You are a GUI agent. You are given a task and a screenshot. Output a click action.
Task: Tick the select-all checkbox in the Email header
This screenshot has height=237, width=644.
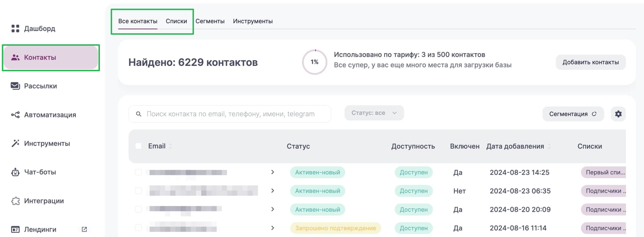coord(138,146)
